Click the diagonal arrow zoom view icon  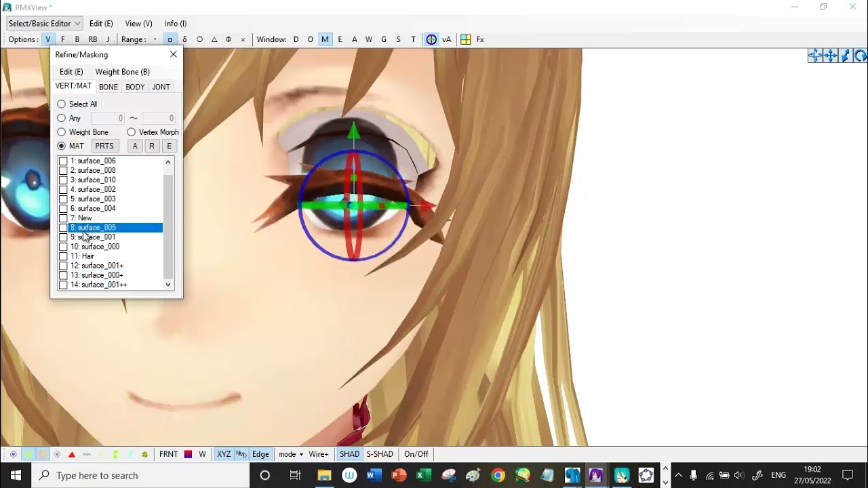click(846, 56)
